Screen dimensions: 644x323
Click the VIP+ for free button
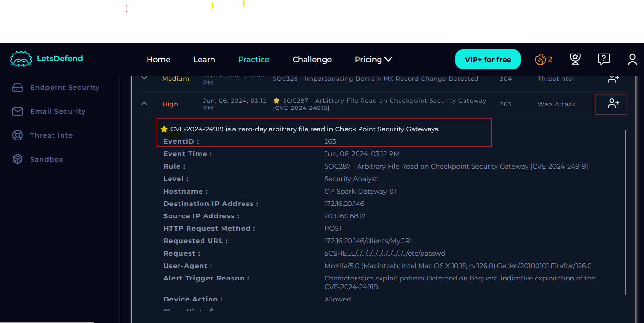pos(488,59)
